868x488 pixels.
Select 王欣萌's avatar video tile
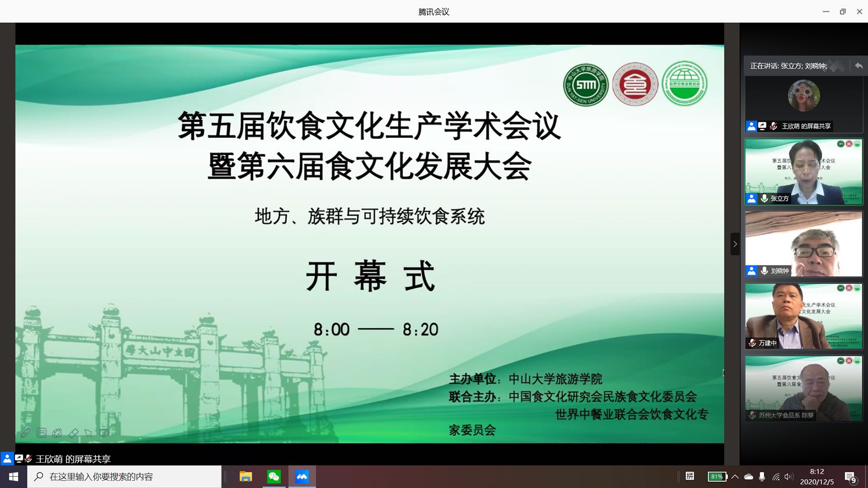pos(803,104)
